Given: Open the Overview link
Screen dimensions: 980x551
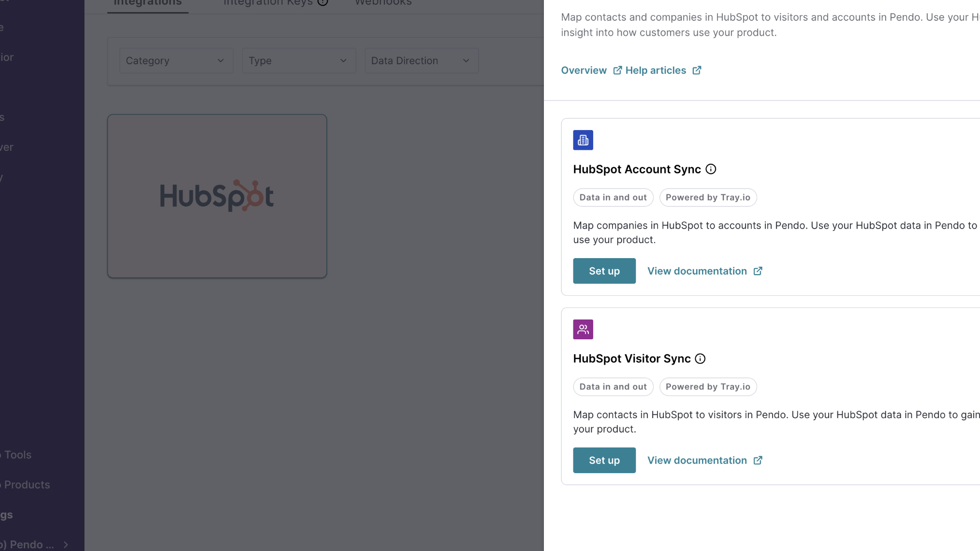Looking at the screenshot, I should tap(584, 71).
